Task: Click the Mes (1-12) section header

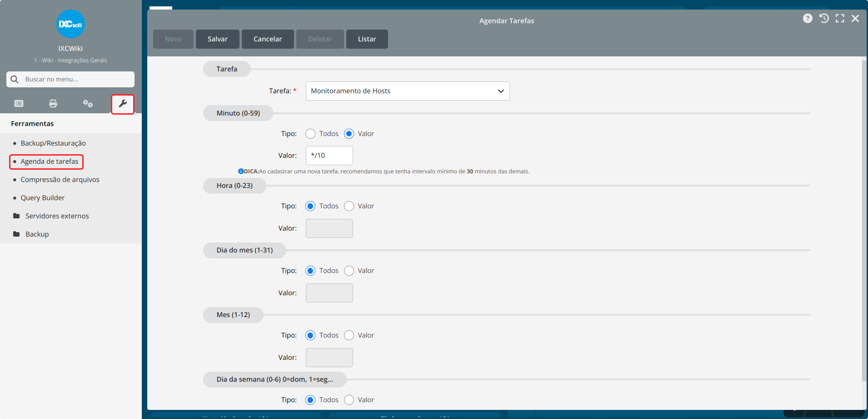Action: point(233,315)
